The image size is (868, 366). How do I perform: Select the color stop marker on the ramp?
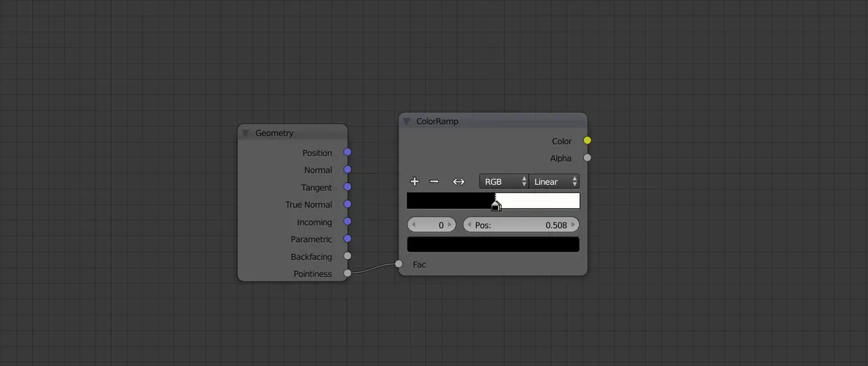tap(496, 206)
